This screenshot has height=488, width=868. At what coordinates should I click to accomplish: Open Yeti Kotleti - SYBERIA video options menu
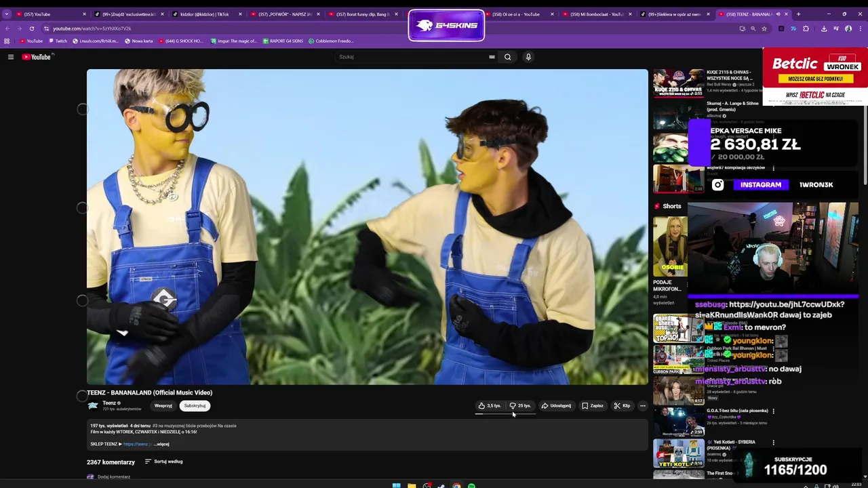pyautogui.click(x=774, y=442)
